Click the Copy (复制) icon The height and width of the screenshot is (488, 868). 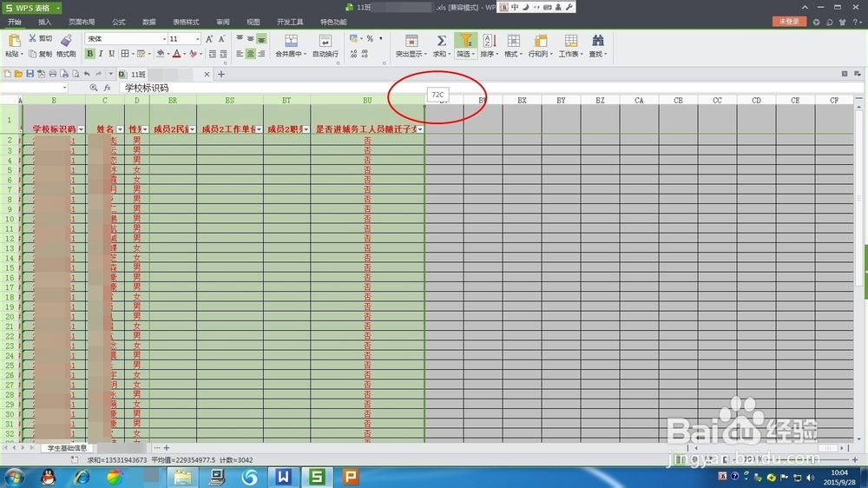[x=32, y=54]
